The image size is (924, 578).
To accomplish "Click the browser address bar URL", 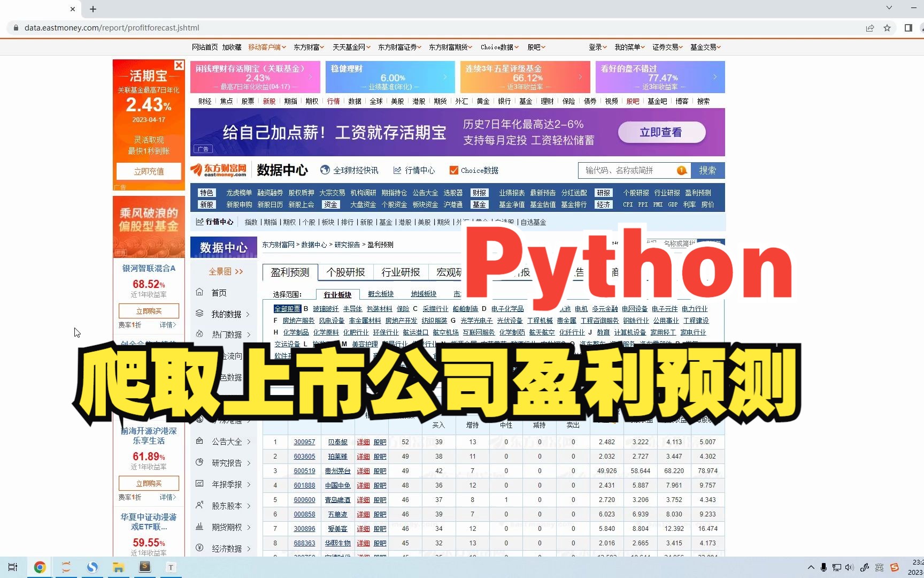I will pyautogui.click(x=112, y=28).
